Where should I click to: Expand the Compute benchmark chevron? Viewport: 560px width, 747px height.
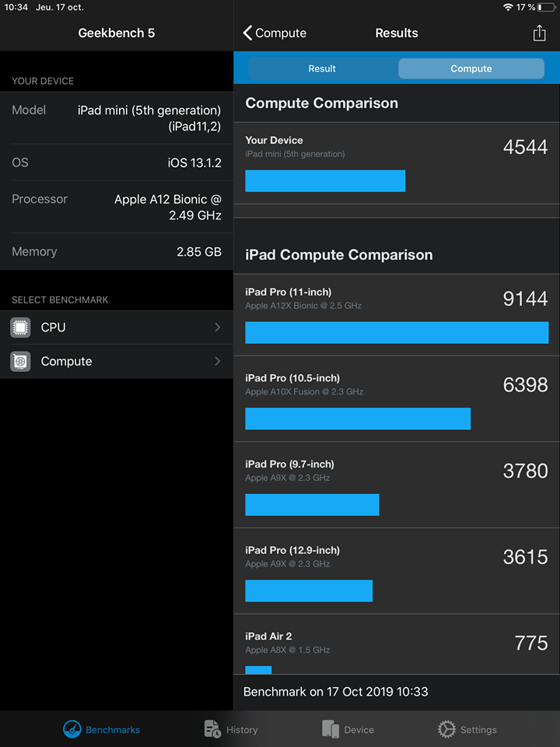[217, 361]
